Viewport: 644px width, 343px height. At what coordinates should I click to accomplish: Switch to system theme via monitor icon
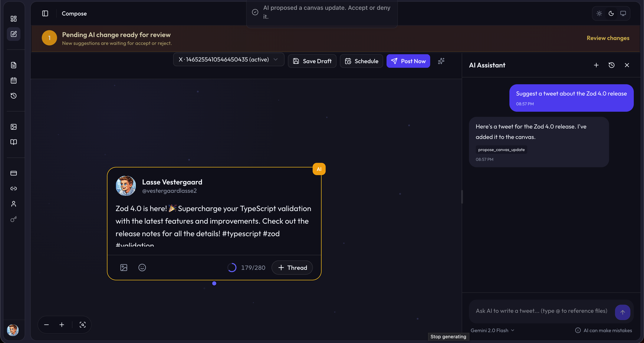(x=623, y=13)
